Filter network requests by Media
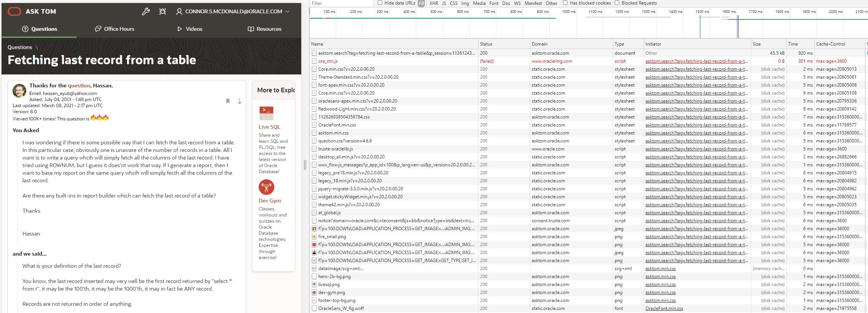 coord(479,3)
